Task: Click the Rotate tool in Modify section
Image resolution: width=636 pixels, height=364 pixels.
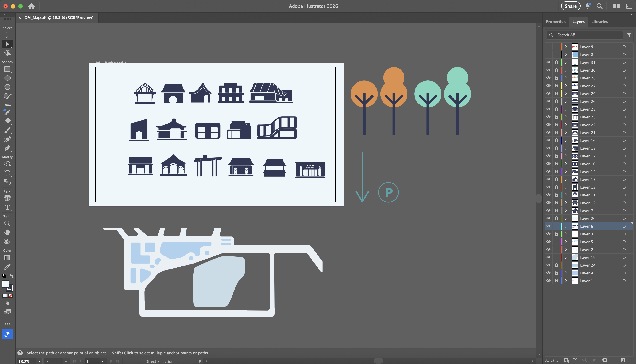Action: (7, 173)
